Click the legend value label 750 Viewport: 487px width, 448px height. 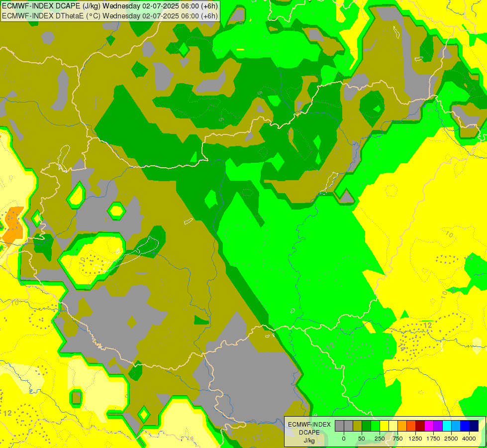point(397,439)
